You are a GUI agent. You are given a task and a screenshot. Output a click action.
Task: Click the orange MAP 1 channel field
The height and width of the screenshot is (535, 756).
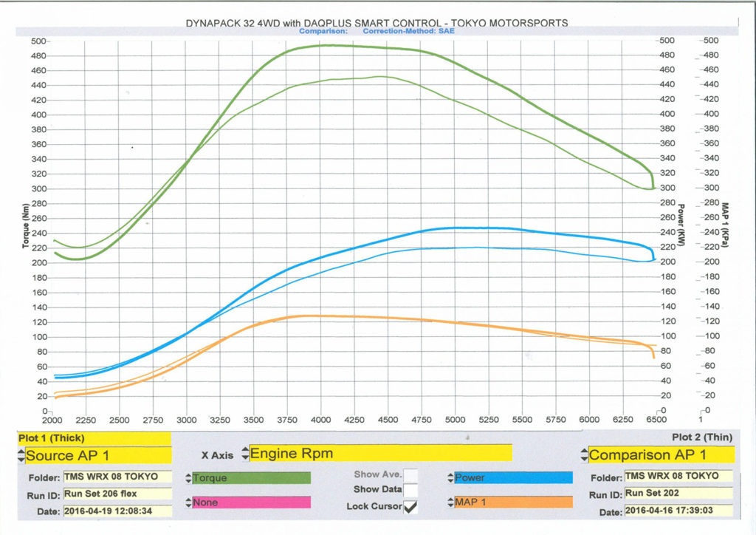[x=513, y=502]
